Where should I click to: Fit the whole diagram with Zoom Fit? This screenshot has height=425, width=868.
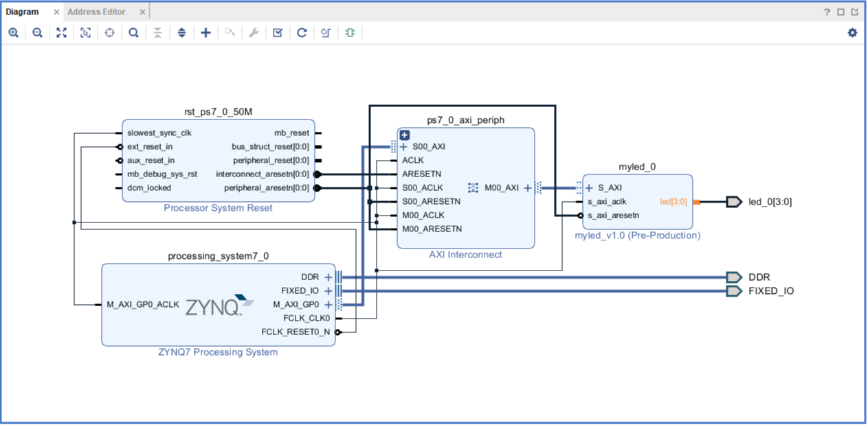pyautogui.click(x=61, y=32)
